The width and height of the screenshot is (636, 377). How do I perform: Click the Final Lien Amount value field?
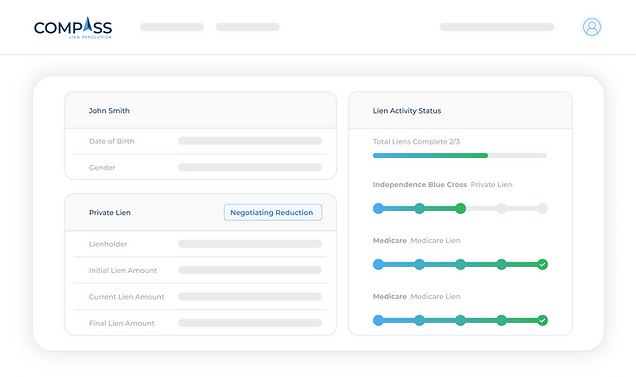click(x=250, y=323)
